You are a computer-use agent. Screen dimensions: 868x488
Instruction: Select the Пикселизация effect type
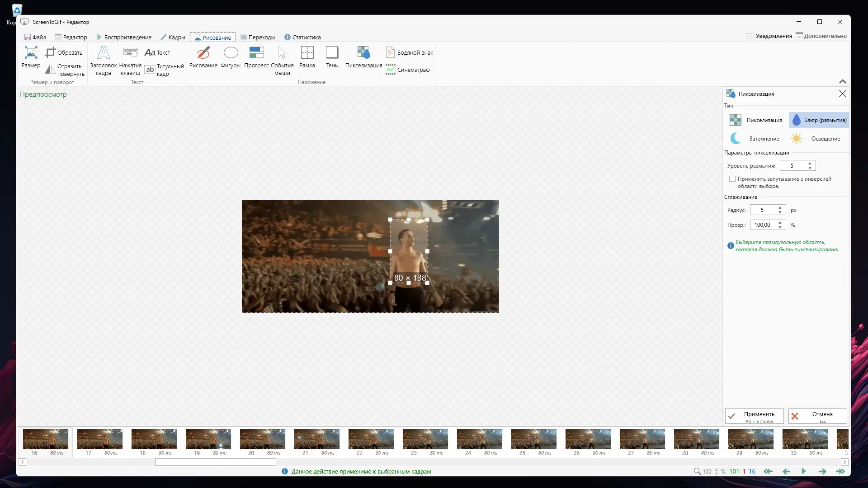(756, 120)
